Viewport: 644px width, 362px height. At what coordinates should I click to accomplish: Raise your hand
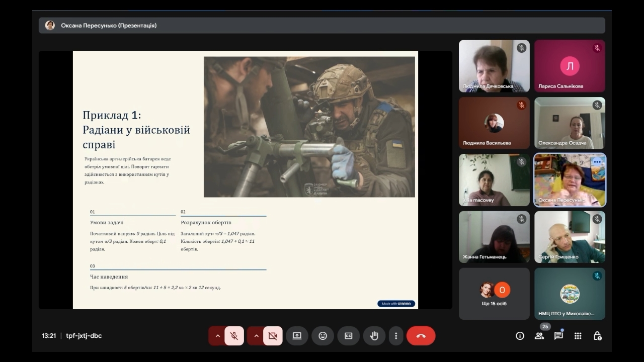click(x=374, y=336)
